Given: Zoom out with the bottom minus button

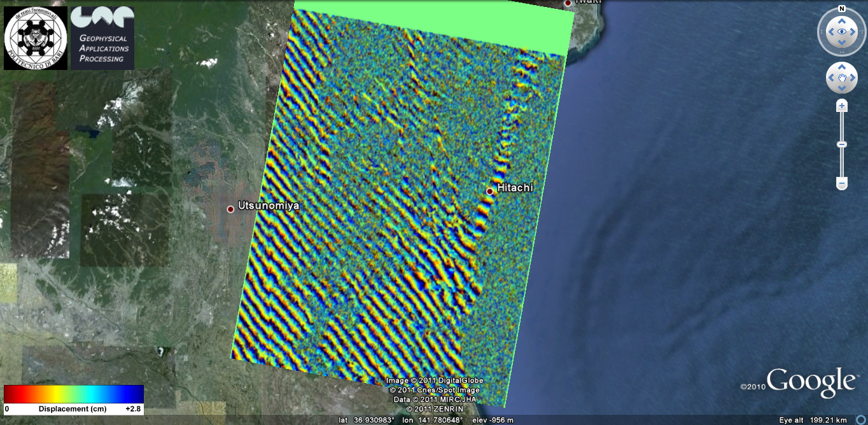Looking at the screenshot, I should (841, 184).
